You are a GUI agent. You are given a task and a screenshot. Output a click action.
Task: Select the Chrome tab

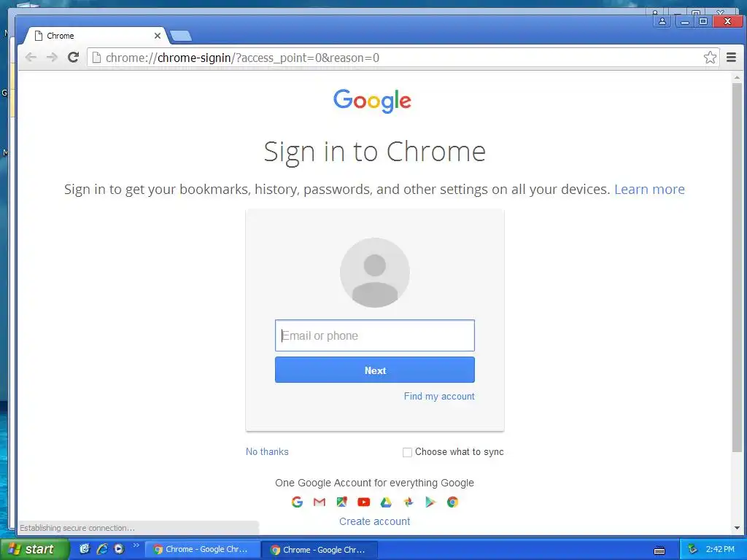tap(96, 36)
